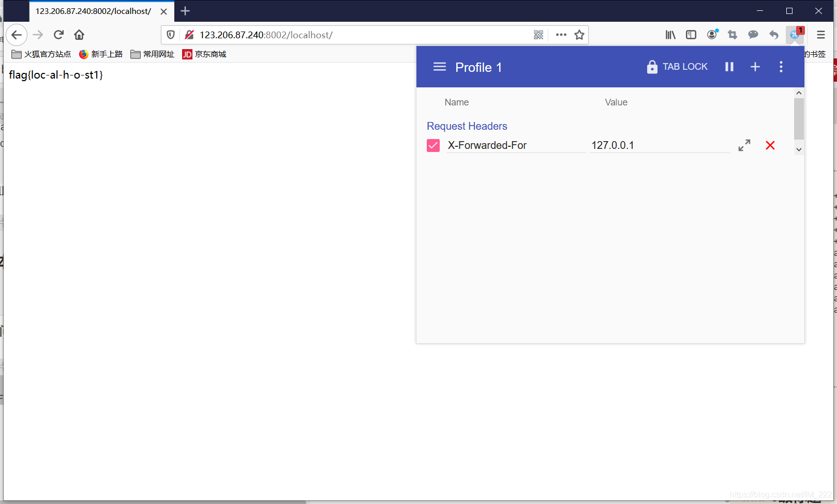The image size is (837, 504).
Task: Close the 123.206.87.240 browser tab
Action: pyautogui.click(x=163, y=11)
